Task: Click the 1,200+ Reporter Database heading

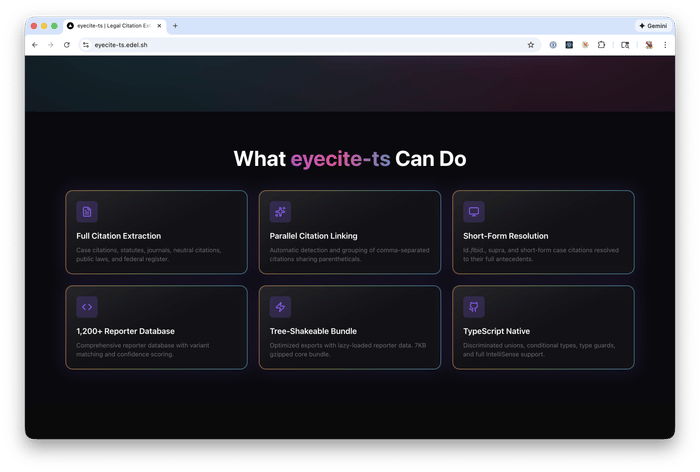Action: [125, 331]
